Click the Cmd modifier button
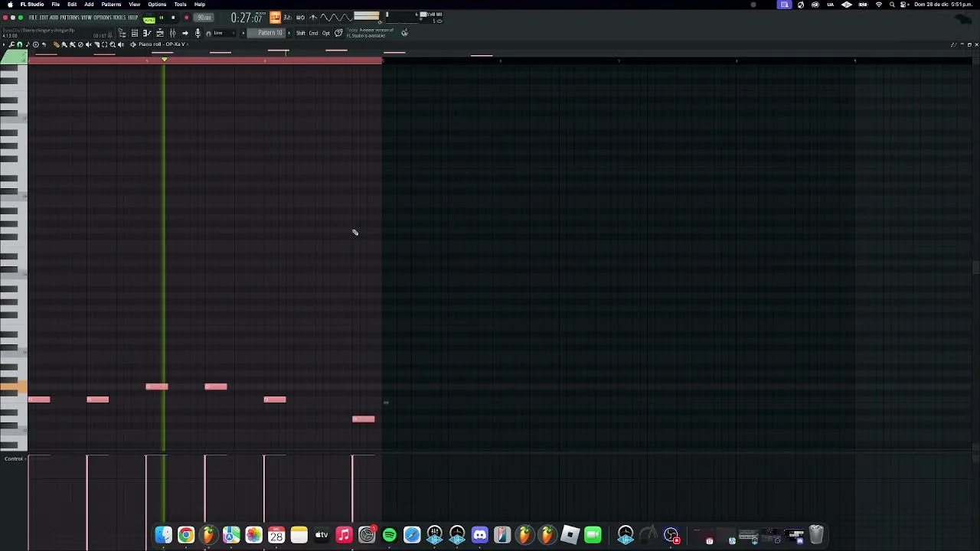The height and width of the screenshot is (551, 980). 313,33
